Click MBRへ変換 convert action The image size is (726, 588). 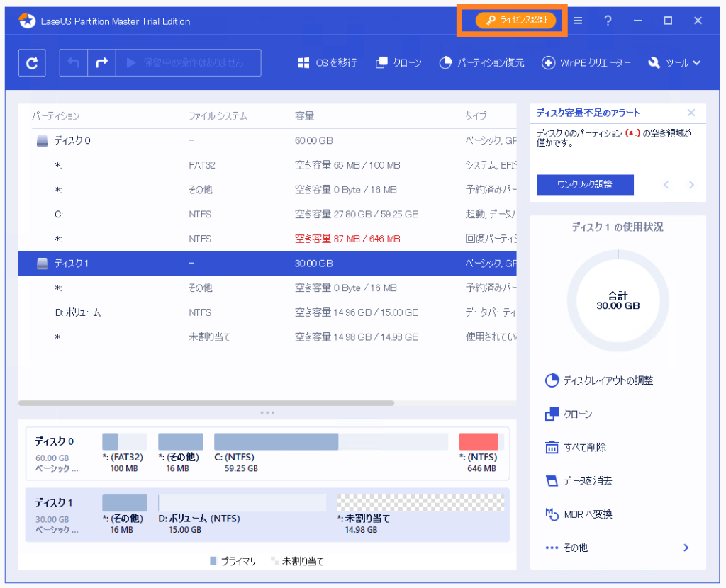[579, 514]
